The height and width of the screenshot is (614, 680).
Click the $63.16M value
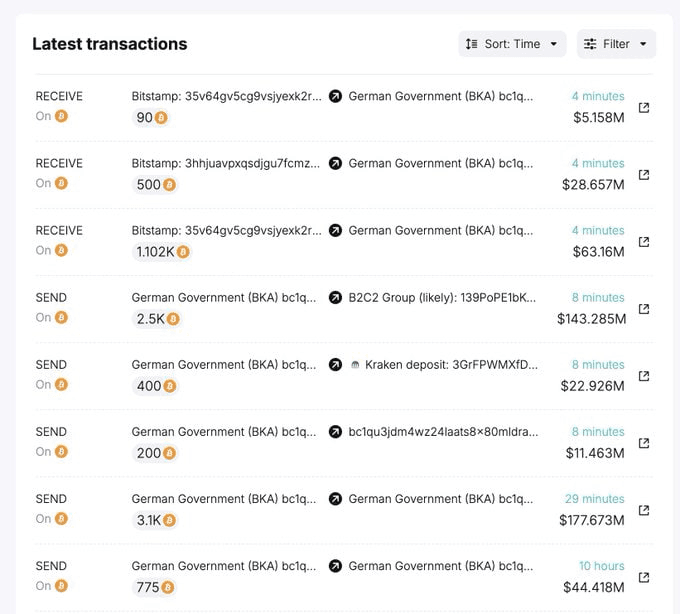point(598,252)
